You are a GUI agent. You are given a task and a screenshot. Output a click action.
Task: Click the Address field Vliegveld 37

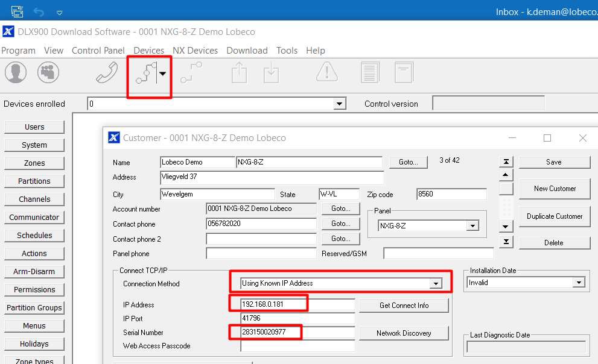(x=272, y=177)
